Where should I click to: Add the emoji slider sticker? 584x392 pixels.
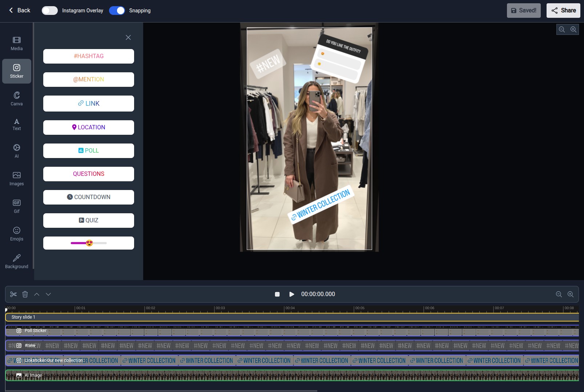88,243
